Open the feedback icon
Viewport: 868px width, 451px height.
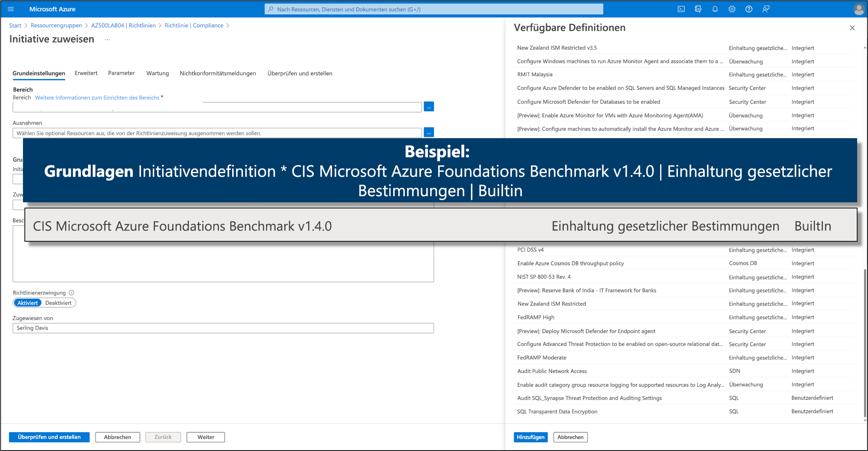pyautogui.click(x=766, y=9)
